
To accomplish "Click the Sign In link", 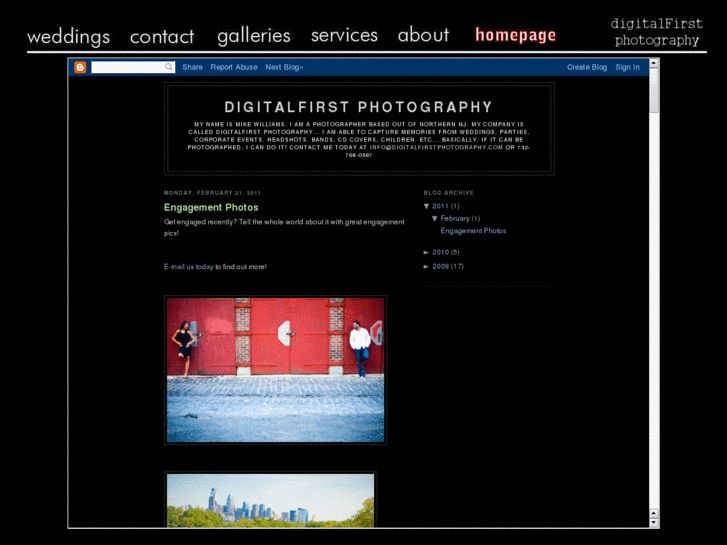I will coord(627,67).
